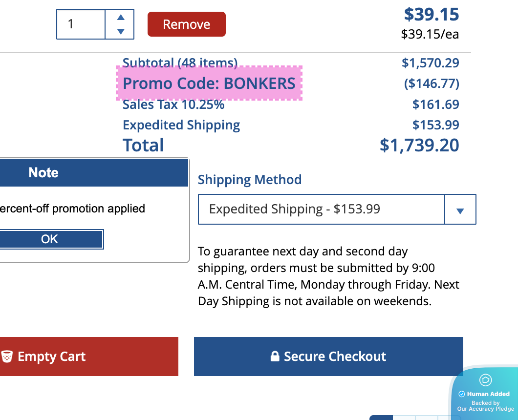Viewport: 518px width, 420px height.
Task: Click the Sales Tax 10.25% label
Action: coord(173,105)
